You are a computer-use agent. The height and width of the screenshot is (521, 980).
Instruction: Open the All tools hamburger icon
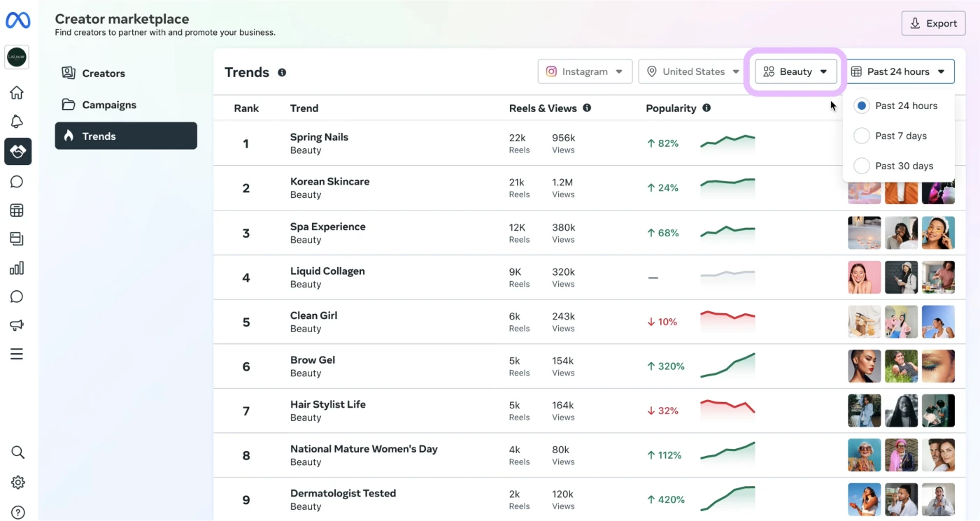point(17,354)
